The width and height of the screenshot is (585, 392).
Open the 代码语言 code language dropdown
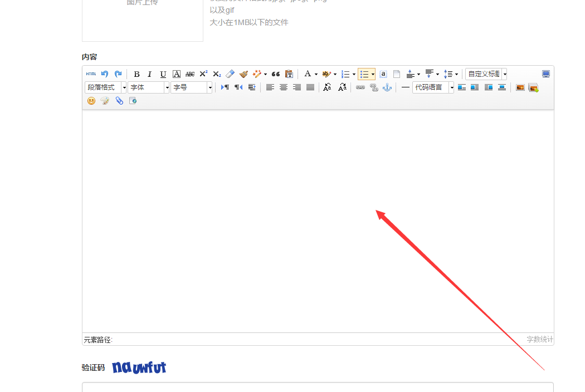pos(433,87)
